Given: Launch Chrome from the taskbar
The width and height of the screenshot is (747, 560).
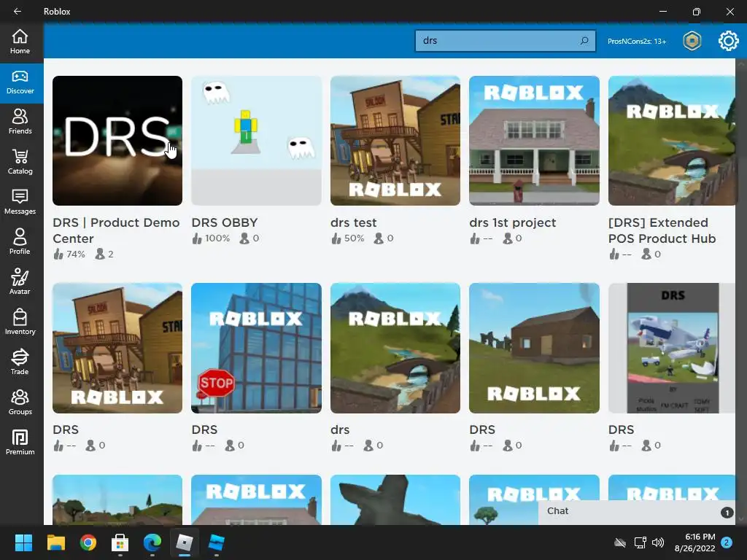Looking at the screenshot, I should click(x=88, y=542).
